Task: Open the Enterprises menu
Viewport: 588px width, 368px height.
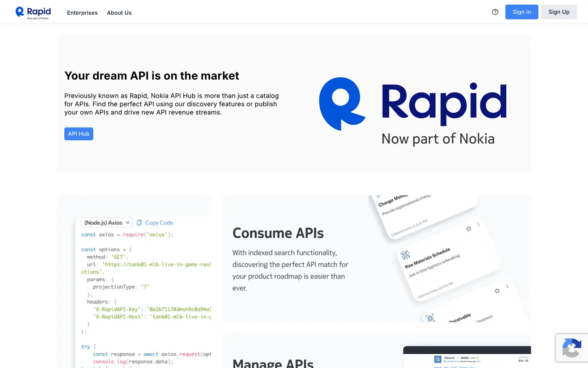Action: [82, 13]
